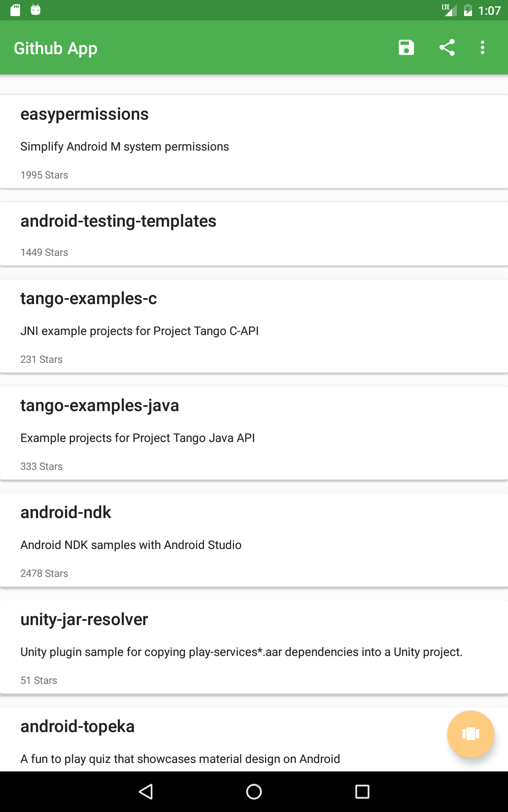508x812 pixels.
Task: Tap the share icon in toolbar
Action: 447,47
